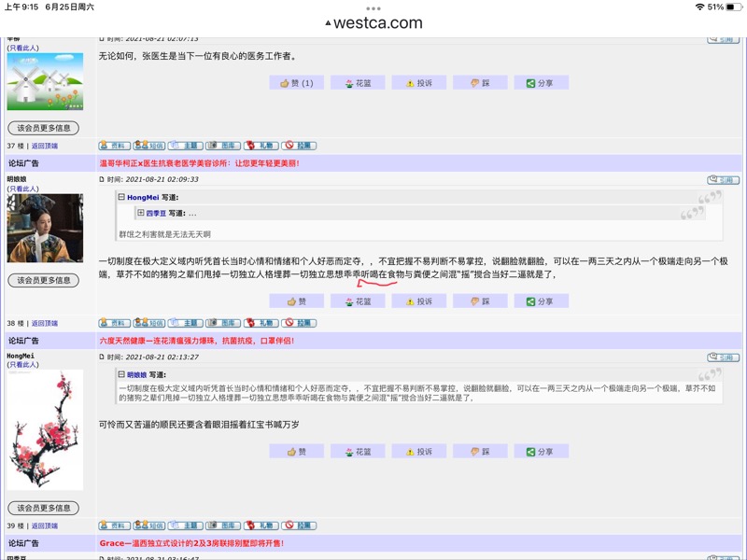Like the 张医生 post with 赞 (1)
Viewport: 747px width, 560px height.
pyautogui.click(x=296, y=83)
